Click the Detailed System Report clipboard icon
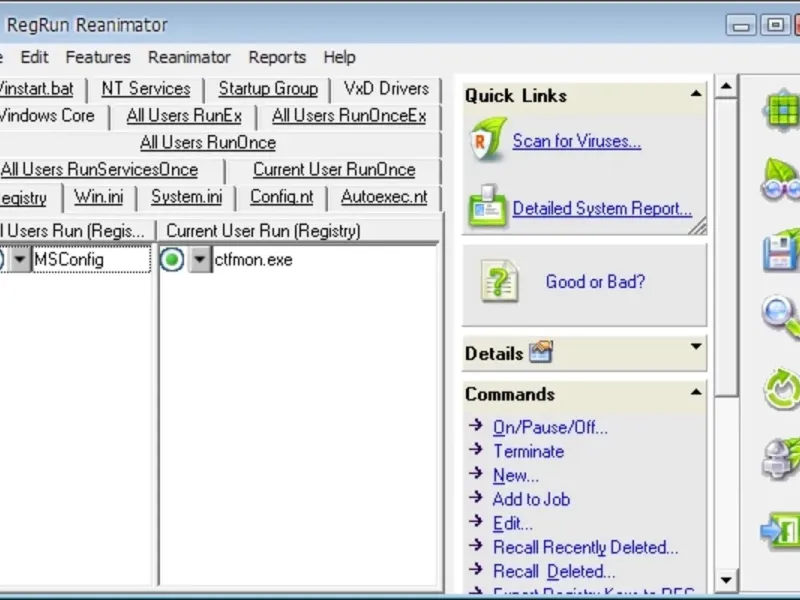Screen dimensions: 800x600 click(487, 206)
